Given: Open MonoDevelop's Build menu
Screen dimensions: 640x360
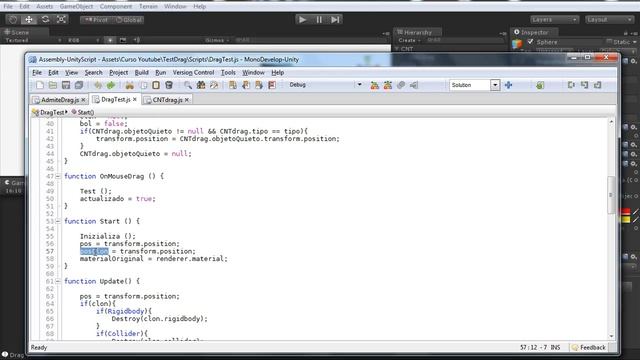Looking at the screenshot, I should [x=141, y=73].
